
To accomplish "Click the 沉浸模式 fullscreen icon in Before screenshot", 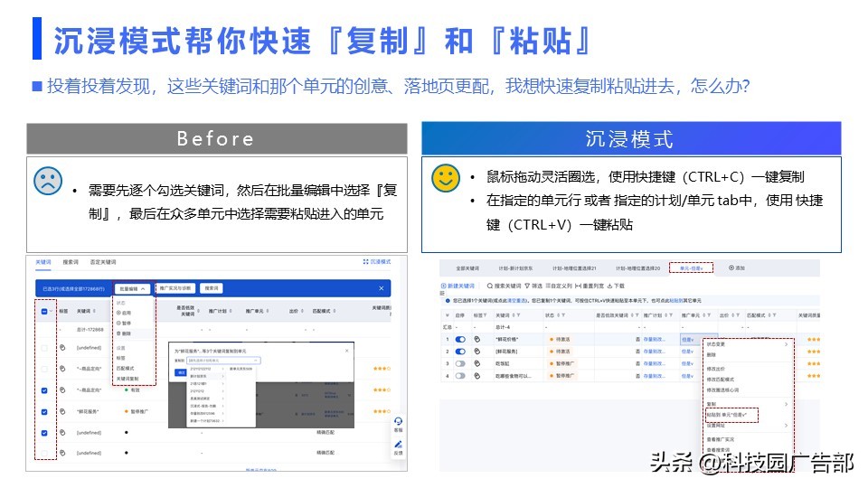I will point(365,262).
